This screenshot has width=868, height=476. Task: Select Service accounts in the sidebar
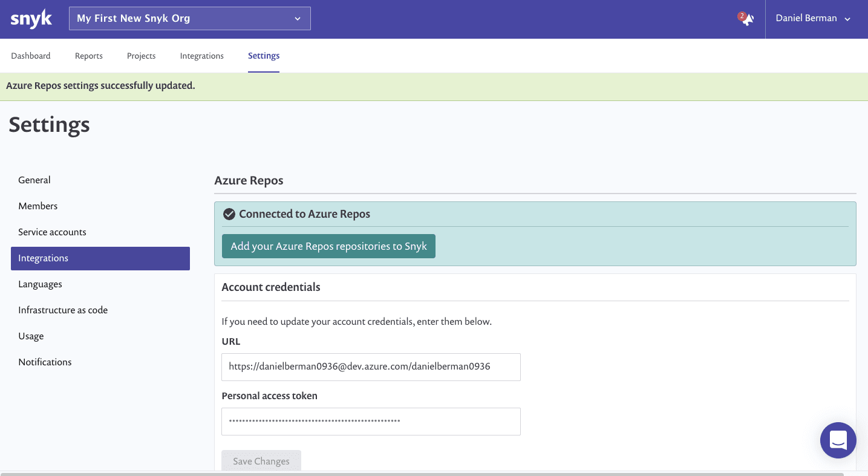pos(100,232)
